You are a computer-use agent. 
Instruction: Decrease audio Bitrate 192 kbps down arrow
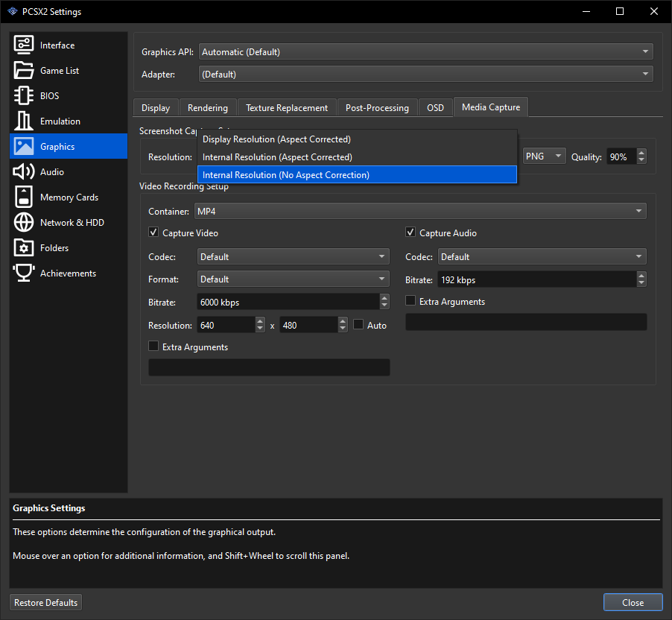[x=641, y=283]
